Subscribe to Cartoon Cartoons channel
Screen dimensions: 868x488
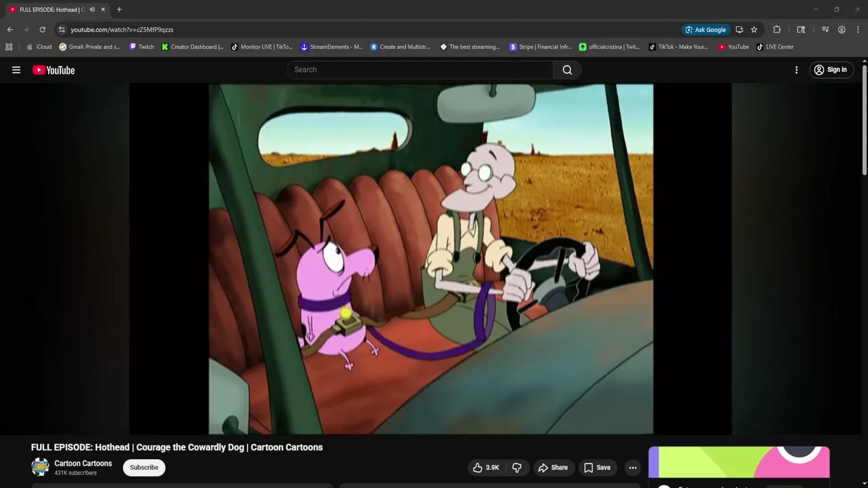144,468
